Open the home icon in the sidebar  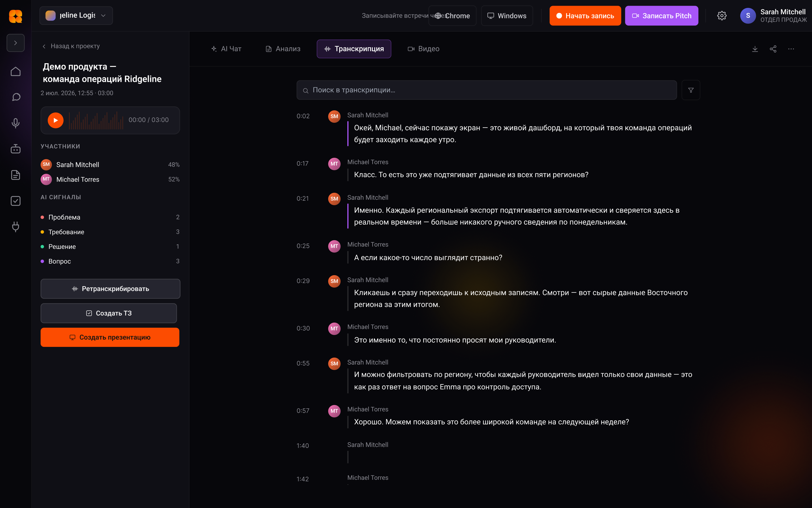pos(16,72)
